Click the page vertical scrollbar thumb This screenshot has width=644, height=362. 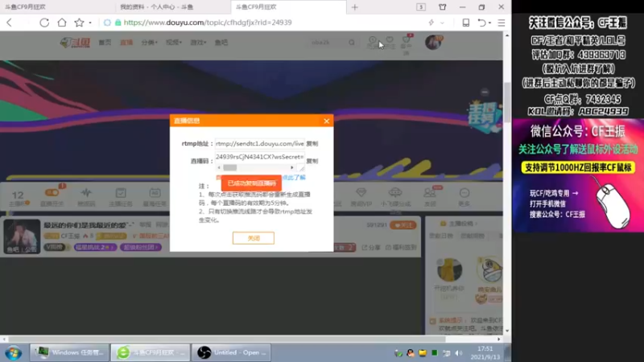[507, 101]
